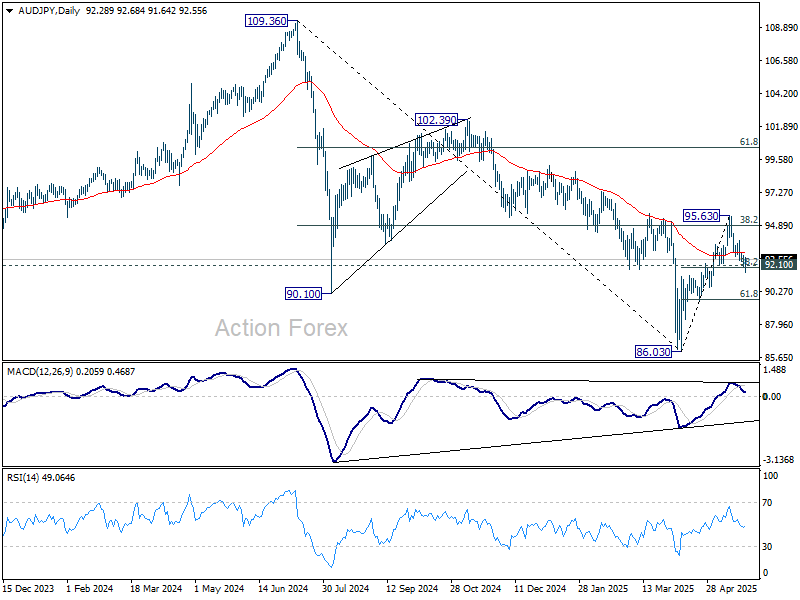Click the 99.580 price axis value
800x600 pixels.
point(781,160)
